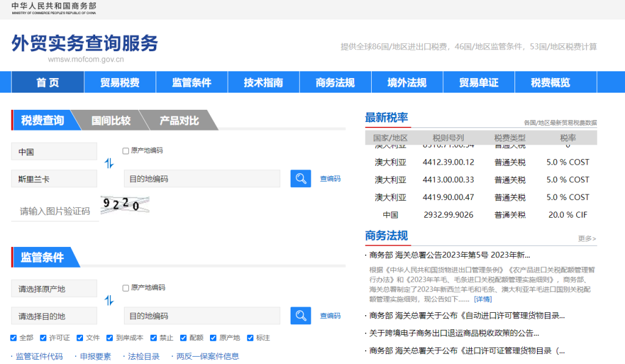
Task: Click 查编码 link in supervision conditions
Action: coord(330,316)
